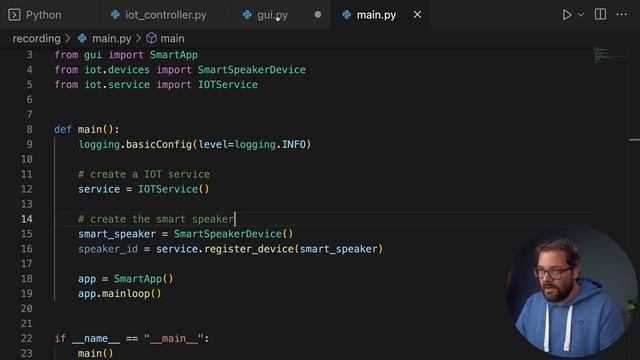Click 'smart_speaker' variable on line 15
Screen dimensions: 640x360
point(117,234)
